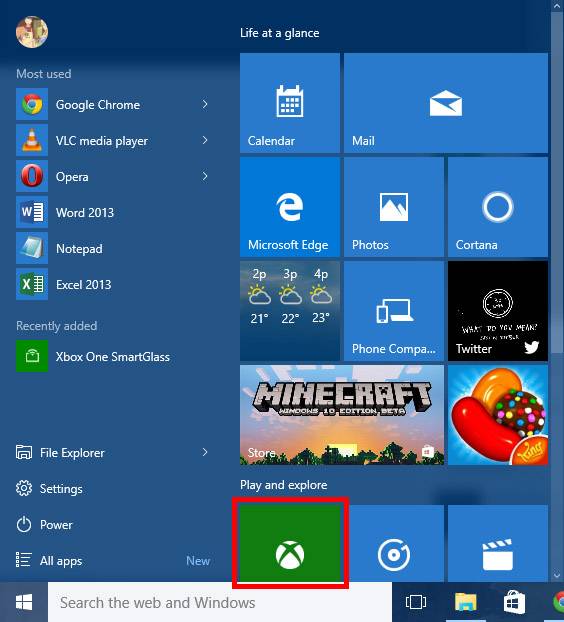The height and width of the screenshot is (622, 564).
Task: Open the Twitter tile
Action: (498, 311)
